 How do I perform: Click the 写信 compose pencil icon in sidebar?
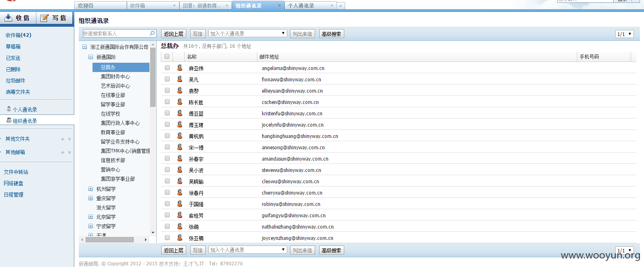tap(44, 18)
